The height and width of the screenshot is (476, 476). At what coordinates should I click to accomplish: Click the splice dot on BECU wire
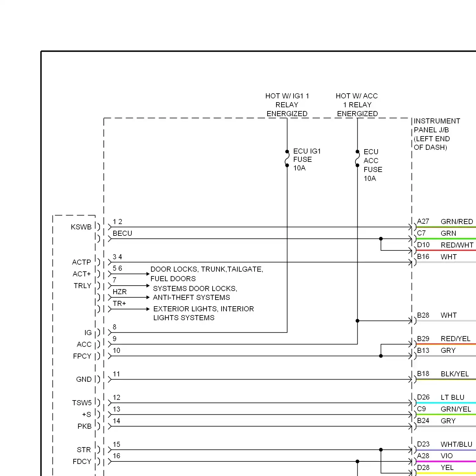381,239
